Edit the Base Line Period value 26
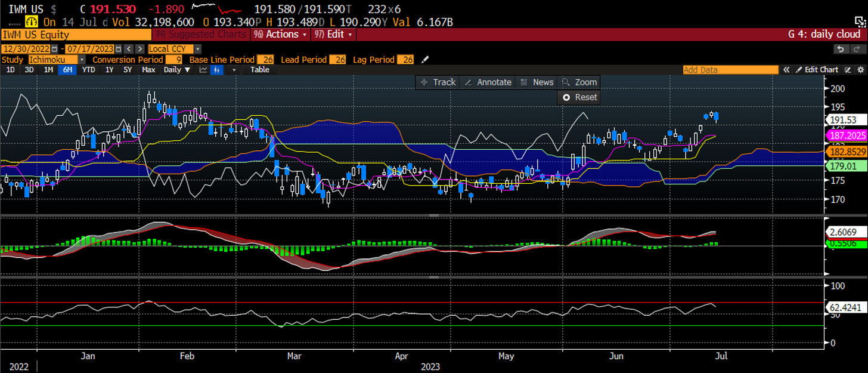 coord(265,60)
